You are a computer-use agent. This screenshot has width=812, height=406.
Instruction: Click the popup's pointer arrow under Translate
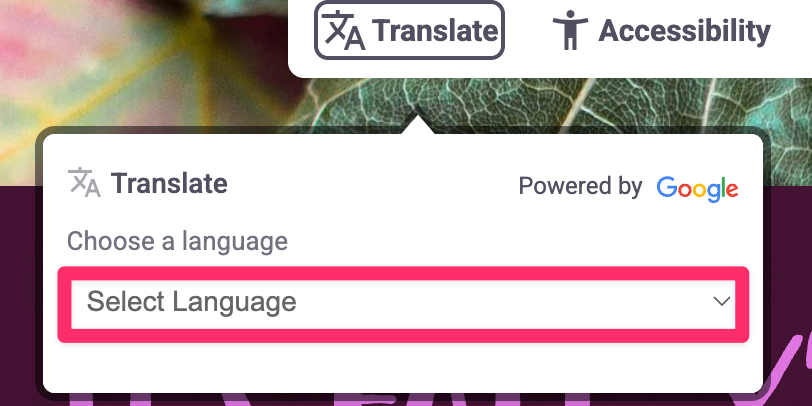coord(419,125)
